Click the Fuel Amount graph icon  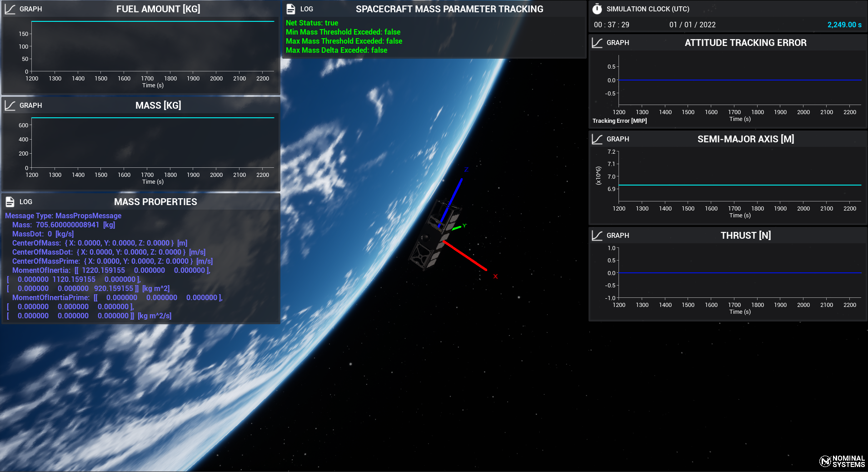tap(10, 9)
